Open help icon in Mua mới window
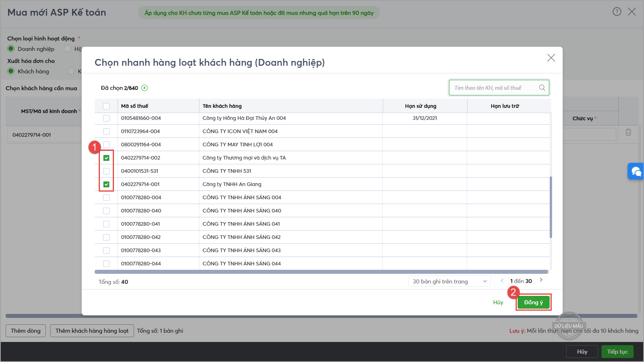 pos(617,12)
